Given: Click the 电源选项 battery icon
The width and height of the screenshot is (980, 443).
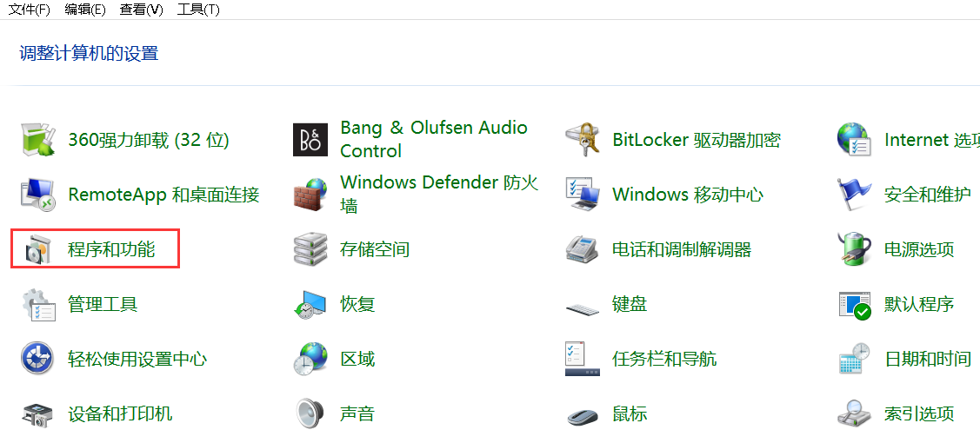Looking at the screenshot, I should coord(855,250).
